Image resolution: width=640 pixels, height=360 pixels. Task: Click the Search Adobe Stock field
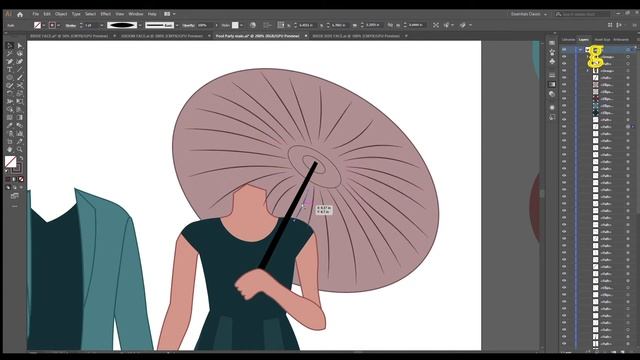click(582, 14)
